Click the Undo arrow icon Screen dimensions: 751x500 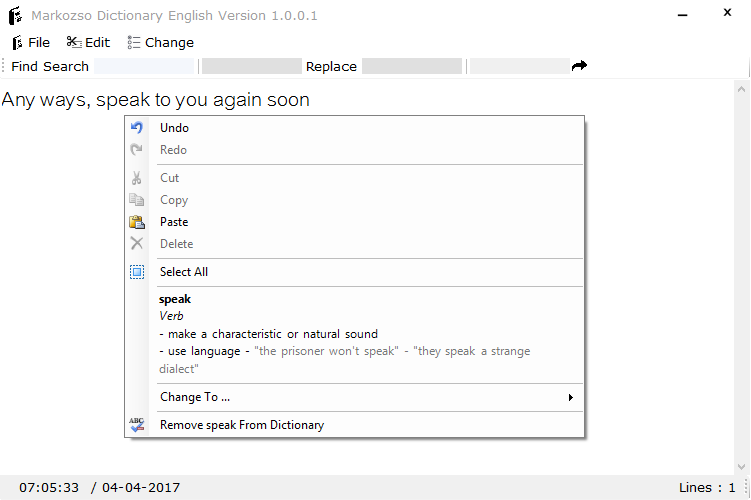coord(137,128)
